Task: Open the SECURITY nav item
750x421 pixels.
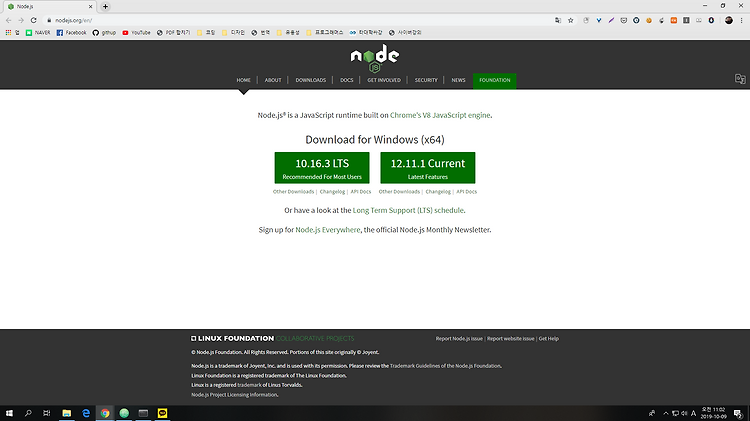Action: point(426,80)
